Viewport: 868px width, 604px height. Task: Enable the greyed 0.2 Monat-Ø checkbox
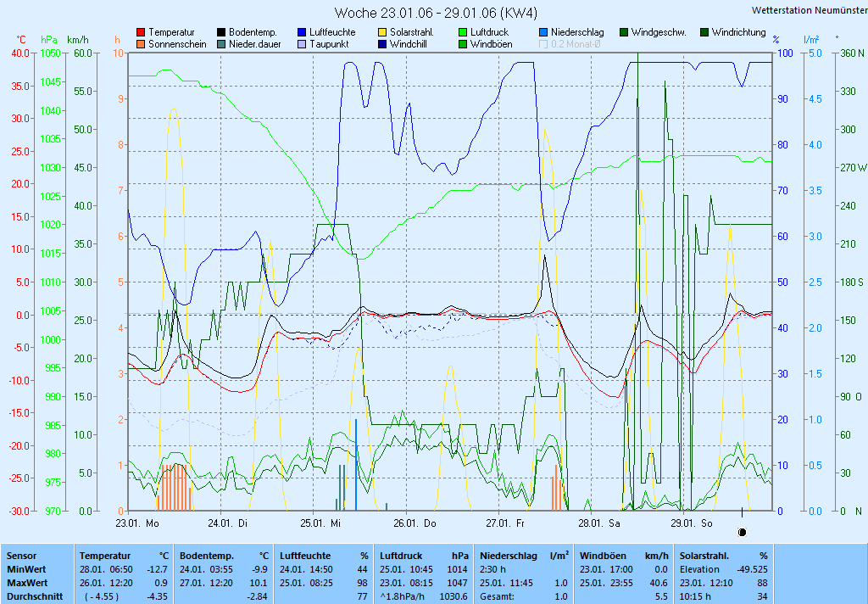pyautogui.click(x=543, y=44)
